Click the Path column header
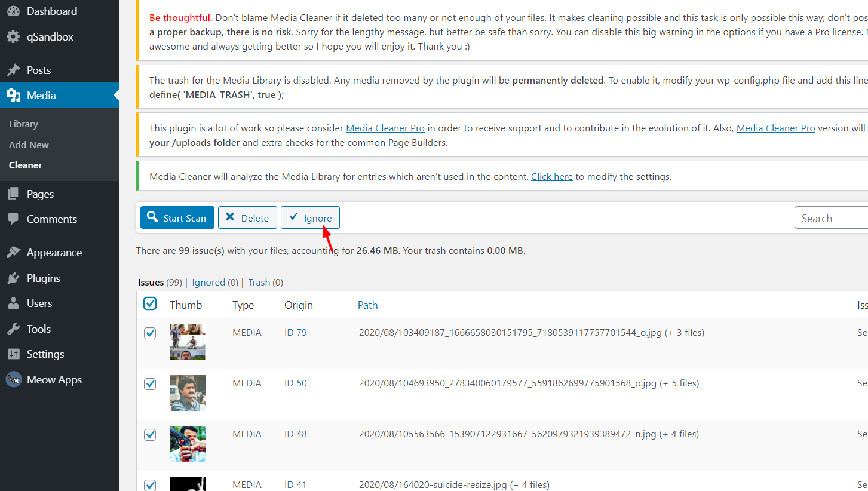The height and width of the screenshot is (491, 868). pos(367,305)
